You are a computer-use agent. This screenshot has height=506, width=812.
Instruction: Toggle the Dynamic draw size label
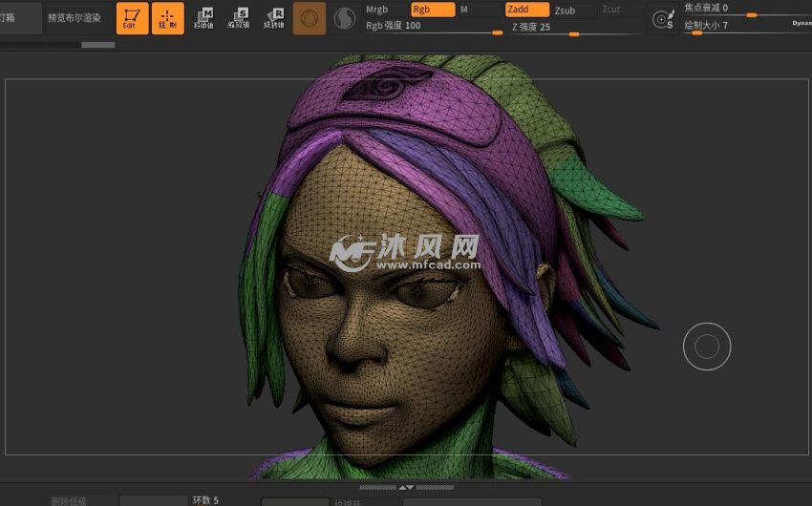coord(801,23)
